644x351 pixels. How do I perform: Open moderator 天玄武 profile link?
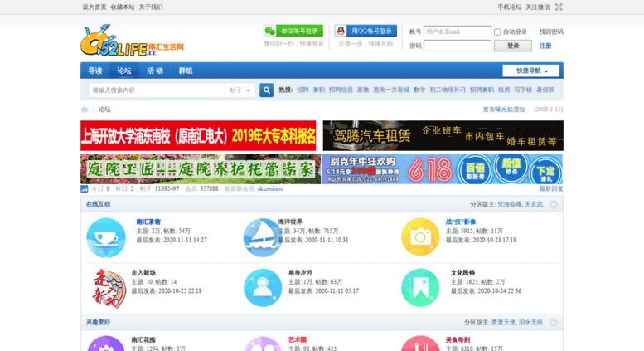click(x=534, y=204)
